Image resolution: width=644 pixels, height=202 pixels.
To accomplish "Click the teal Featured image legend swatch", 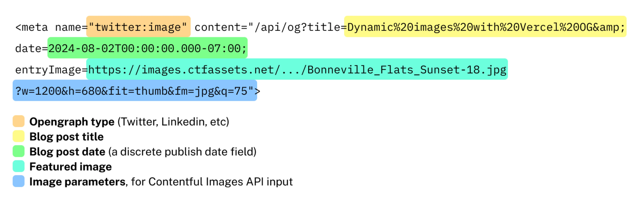I will 18,166.
